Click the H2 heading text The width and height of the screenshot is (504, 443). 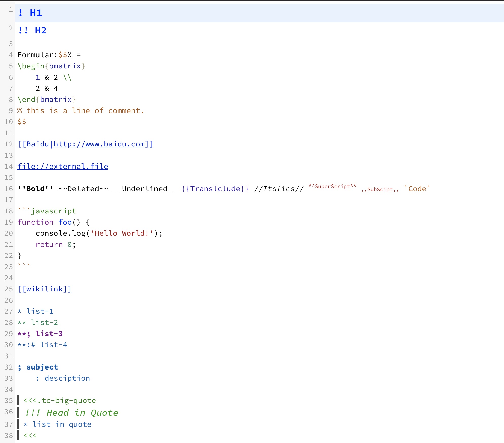tap(40, 30)
